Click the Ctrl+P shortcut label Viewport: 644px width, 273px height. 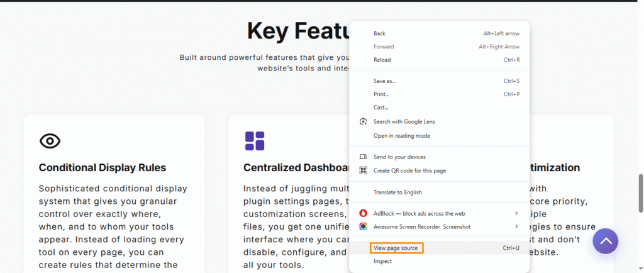512,94
